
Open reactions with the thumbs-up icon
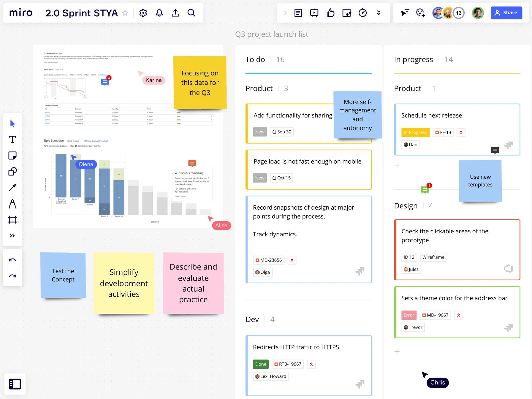(330, 13)
